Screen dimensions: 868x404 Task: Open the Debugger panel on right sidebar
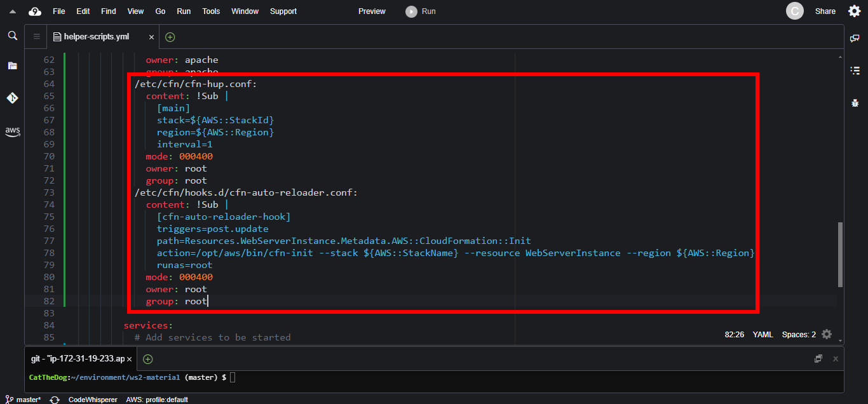tap(855, 102)
